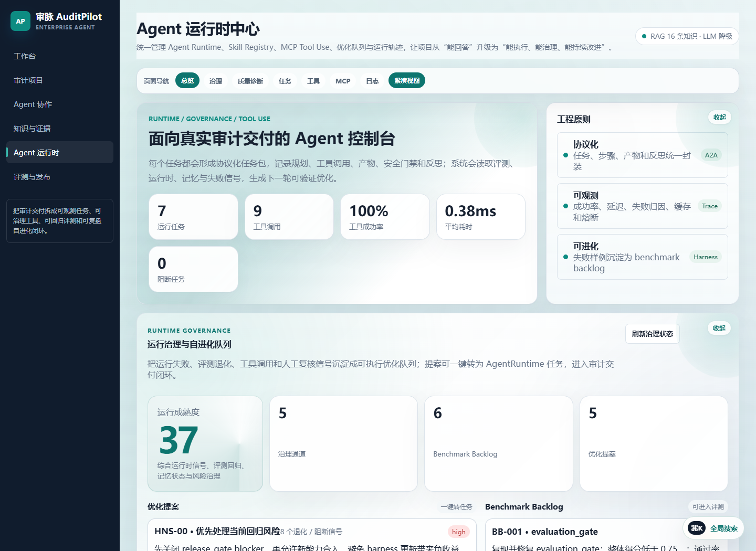Click the 刷新治理状态 button

pyautogui.click(x=653, y=334)
